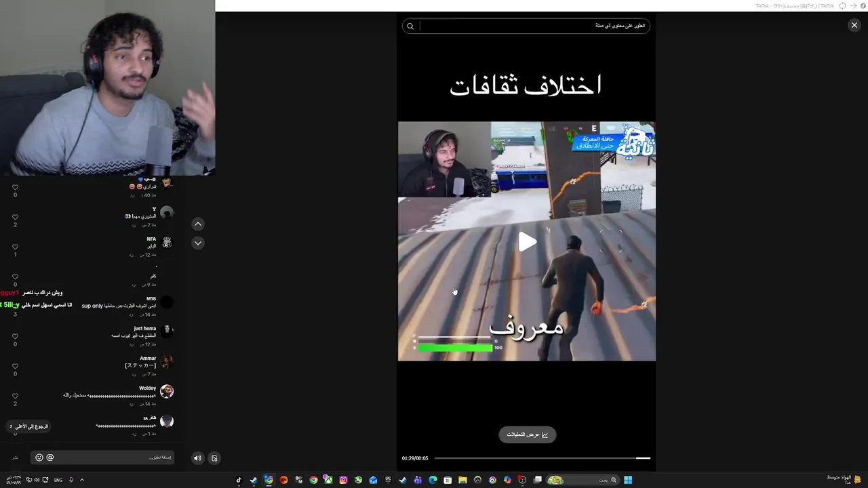Viewport: 868px width, 488px height.
Task: Reply to Woldey's comment
Action: pos(132,404)
